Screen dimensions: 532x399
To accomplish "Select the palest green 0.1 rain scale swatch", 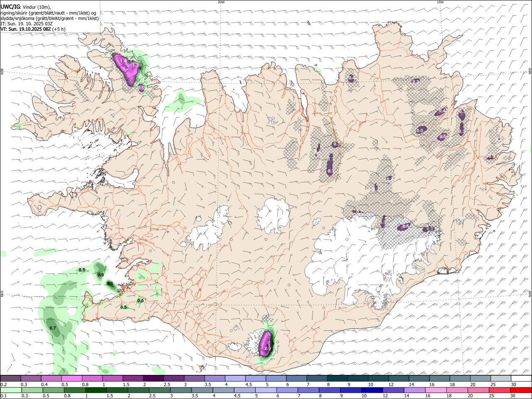I will point(11,390).
